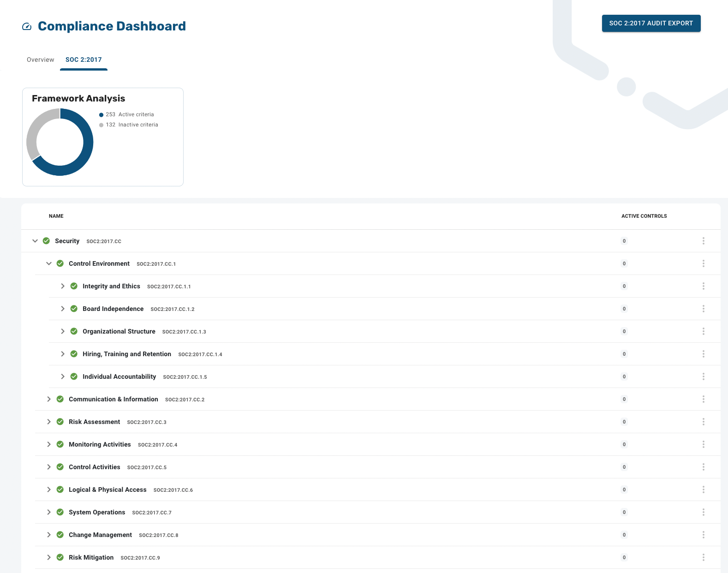Open kebab menu for Risk Mitigation row
Viewport: 728px width, 573px height.
pos(703,557)
